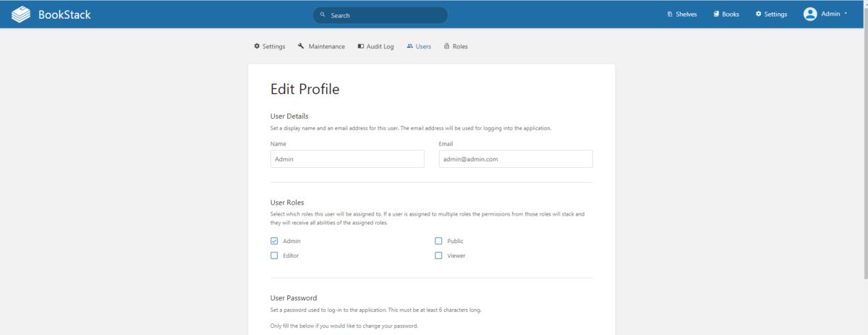Uncheck the Admin role checkbox

[274, 241]
